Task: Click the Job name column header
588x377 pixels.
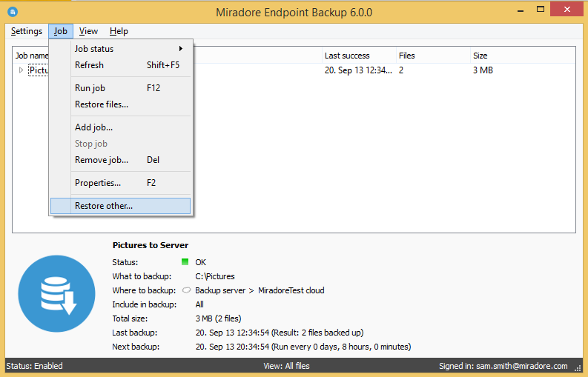Action: (x=31, y=56)
